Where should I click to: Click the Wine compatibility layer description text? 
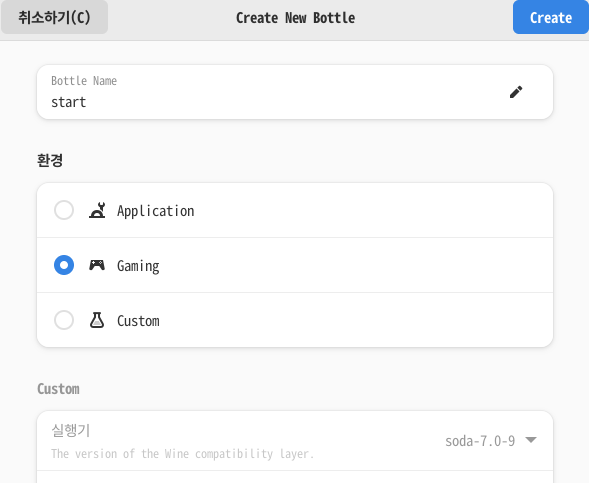click(182, 454)
